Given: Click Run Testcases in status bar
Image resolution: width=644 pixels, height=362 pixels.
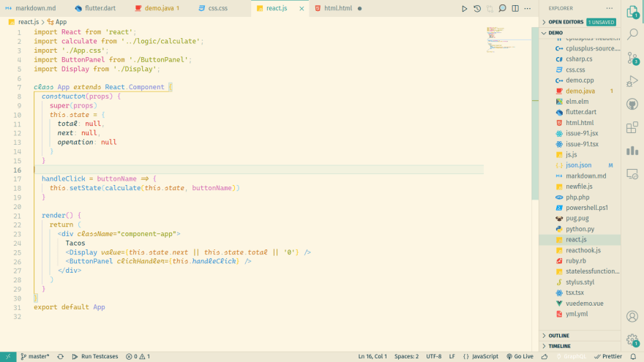Looking at the screenshot, I should tap(95, 356).
